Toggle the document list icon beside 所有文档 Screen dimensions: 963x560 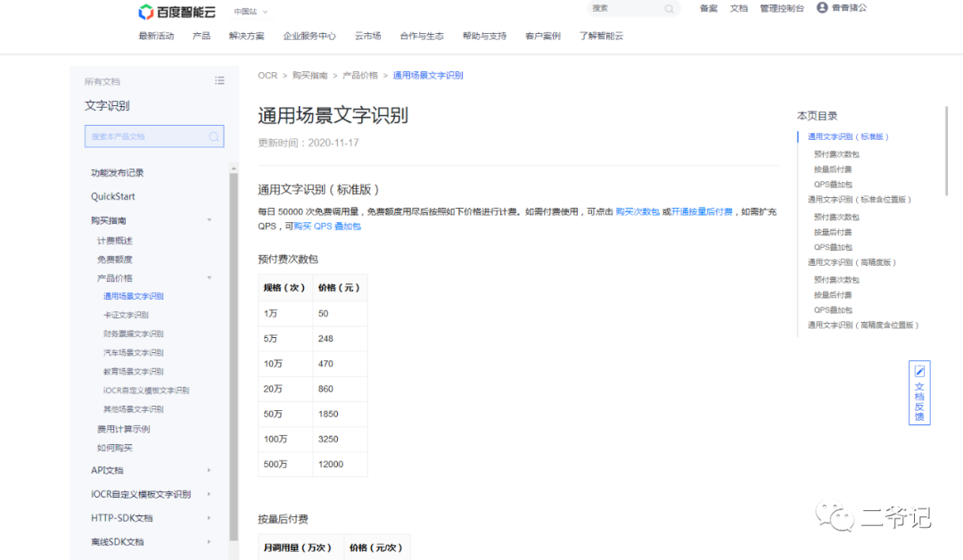[219, 80]
